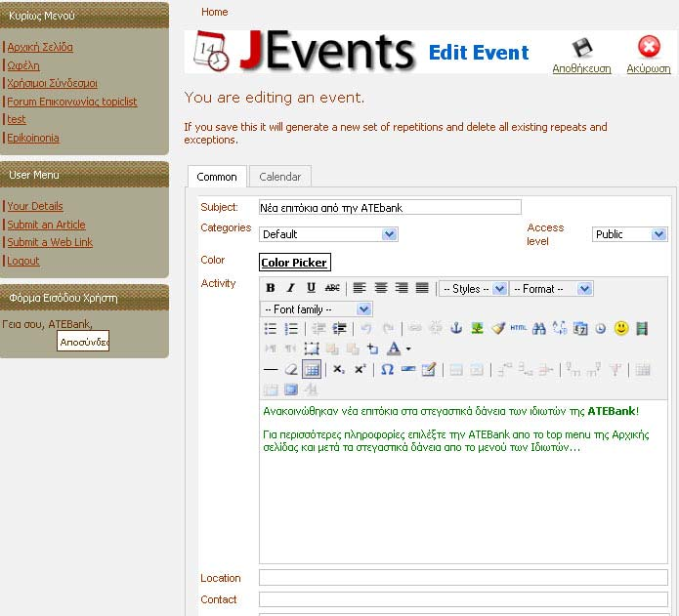
Task: Click Submit a Web Link
Action: (50, 242)
